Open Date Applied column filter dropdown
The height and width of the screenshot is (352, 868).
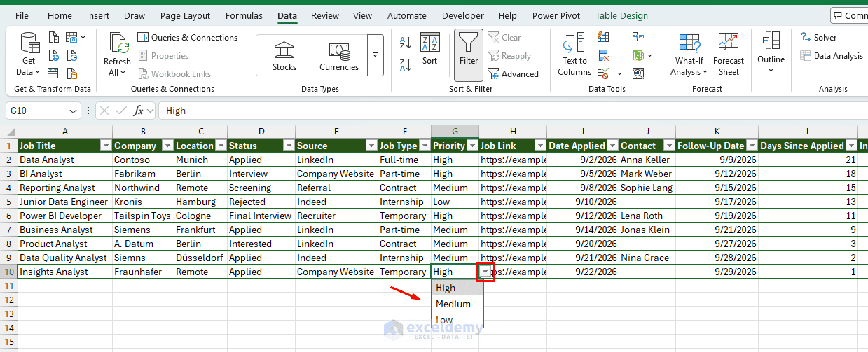tap(612, 146)
